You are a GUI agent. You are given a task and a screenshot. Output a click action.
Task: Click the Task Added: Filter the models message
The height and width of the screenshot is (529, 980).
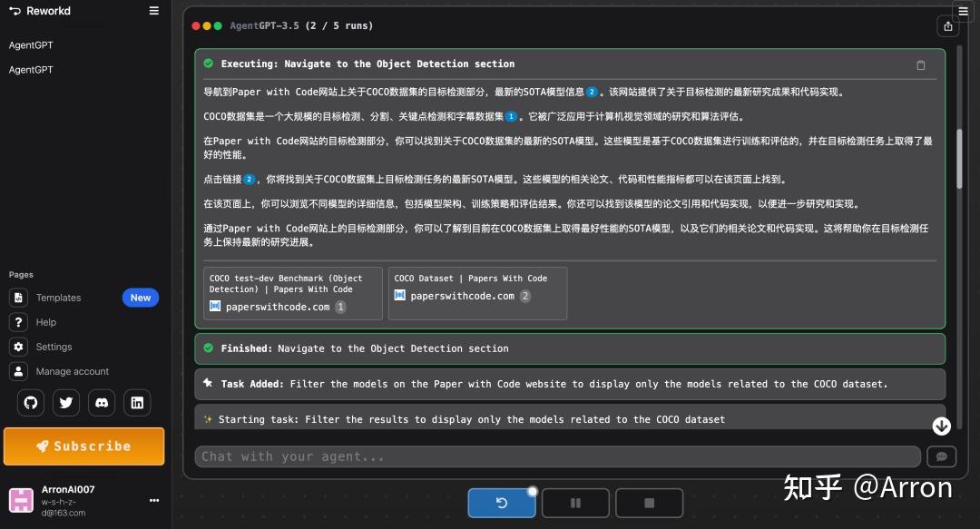pyautogui.click(x=570, y=384)
